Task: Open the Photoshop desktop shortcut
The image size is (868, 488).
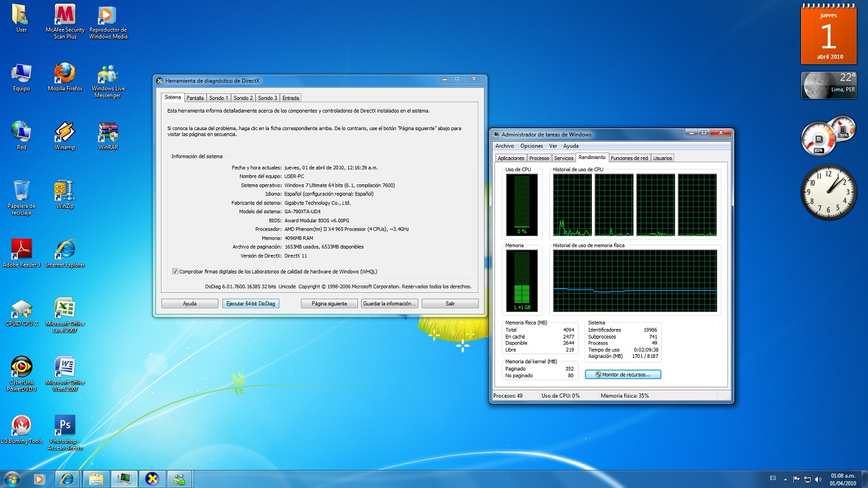Action: [65, 425]
